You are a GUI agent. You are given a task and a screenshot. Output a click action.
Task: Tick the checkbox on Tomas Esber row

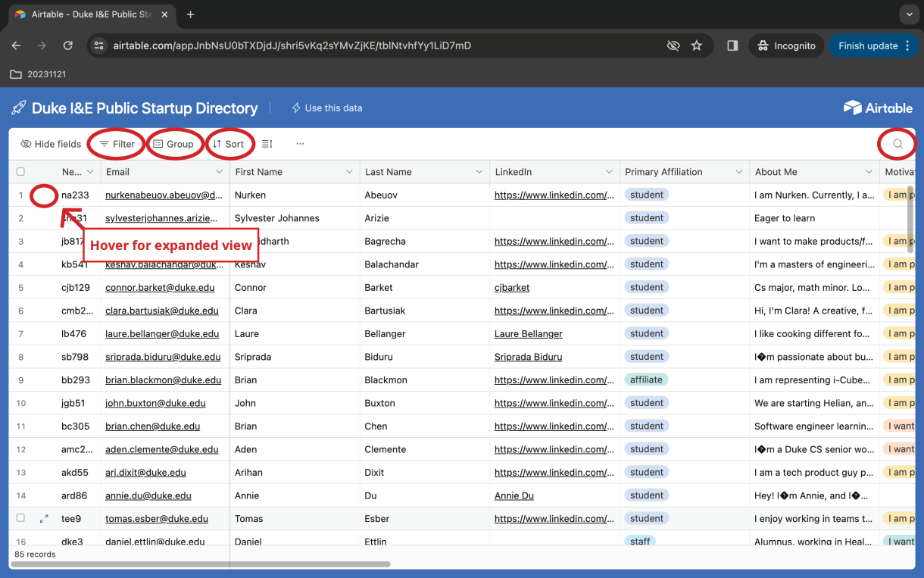[20, 519]
